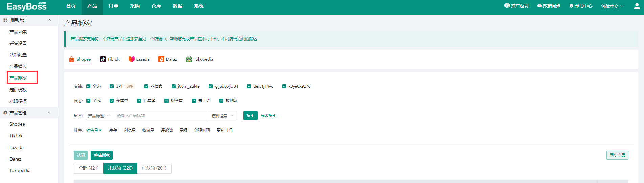Choose the Daraz platform icon
Viewport: 644px width, 183px height.
[161, 59]
